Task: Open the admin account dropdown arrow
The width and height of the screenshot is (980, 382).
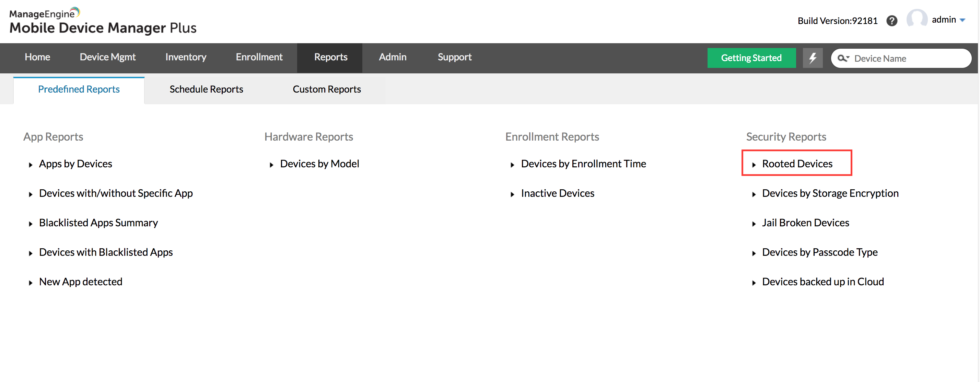Action: 962,20
